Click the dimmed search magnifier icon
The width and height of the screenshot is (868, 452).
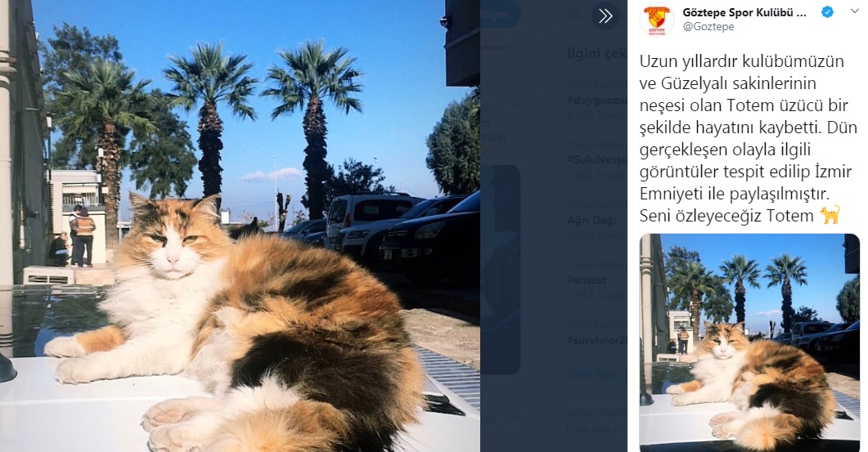(576, 14)
